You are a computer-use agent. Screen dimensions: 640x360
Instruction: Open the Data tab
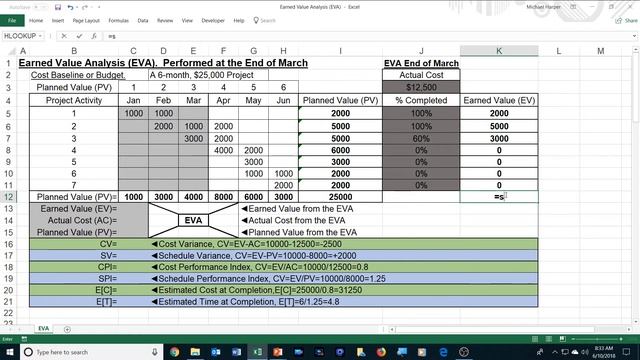(143, 20)
